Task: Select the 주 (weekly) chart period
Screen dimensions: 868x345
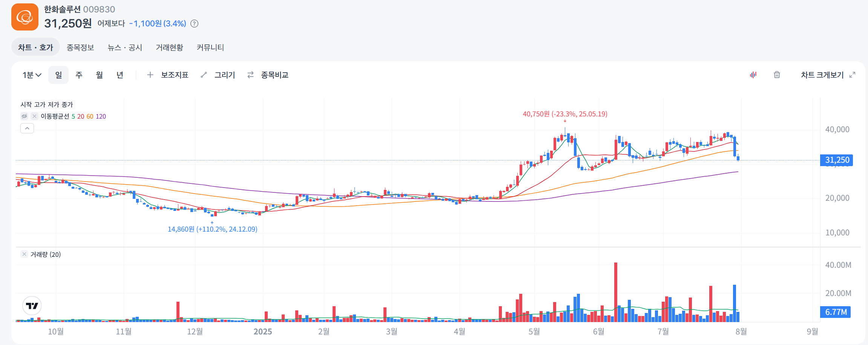Action: click(x=79, y=75)
